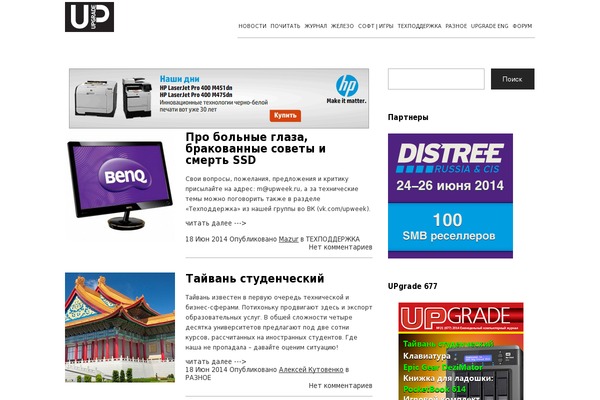Go to the ЖУРНАЛ section
The image size is (600, 400).
coord(315,26)
